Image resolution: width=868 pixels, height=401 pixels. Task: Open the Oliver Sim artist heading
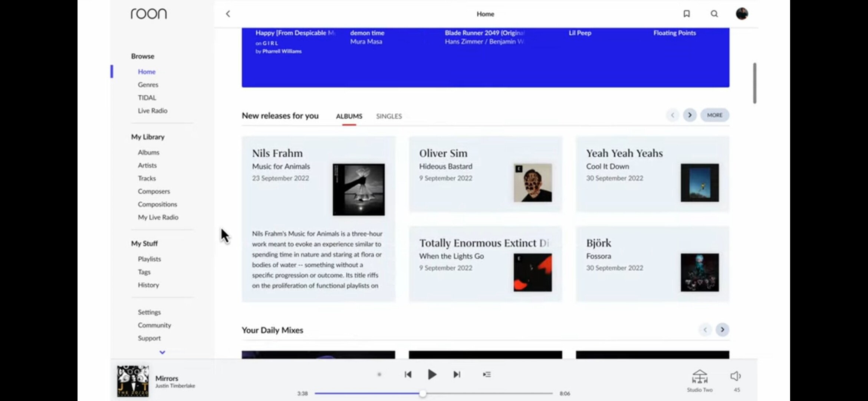pyautogui.click(x=443, y=153)
